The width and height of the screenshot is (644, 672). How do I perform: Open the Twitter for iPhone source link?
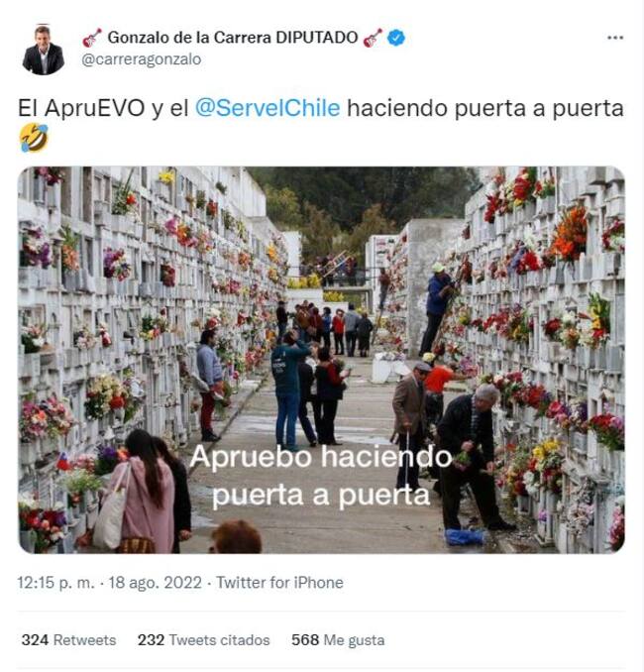[279, 583]
